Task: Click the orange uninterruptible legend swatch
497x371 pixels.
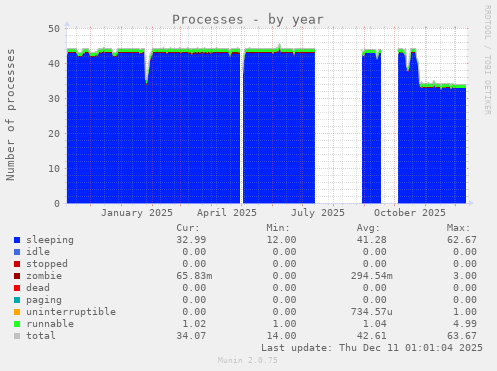Action: 17,312
